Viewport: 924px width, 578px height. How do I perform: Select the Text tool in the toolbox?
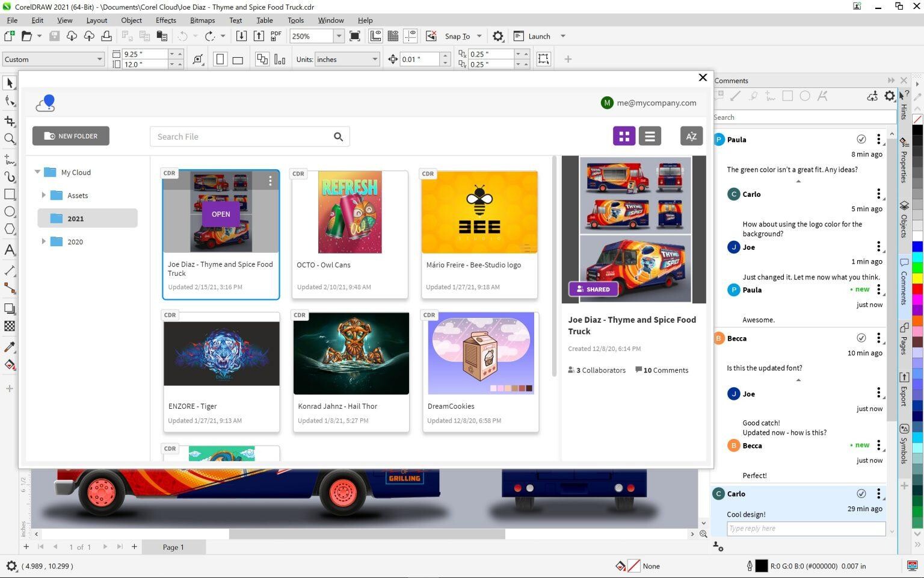coord(9,250)
